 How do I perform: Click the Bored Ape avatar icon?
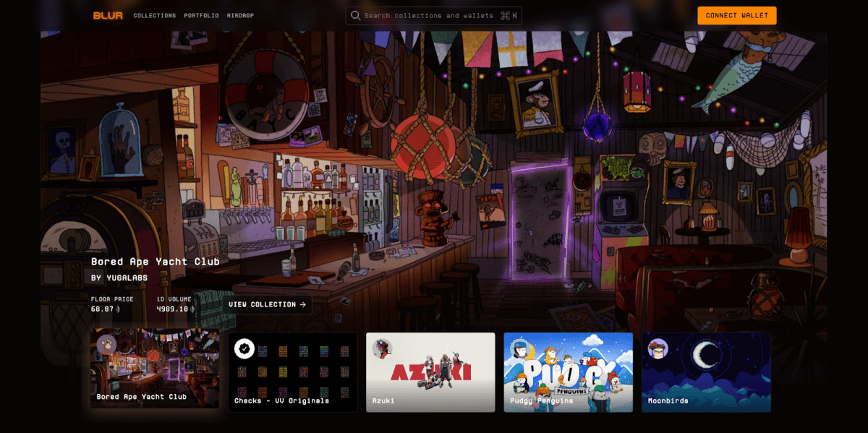(x=106, y=344)
